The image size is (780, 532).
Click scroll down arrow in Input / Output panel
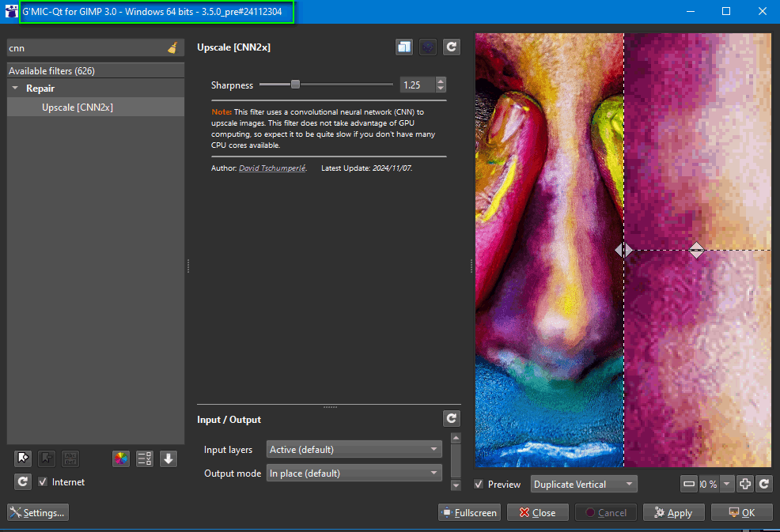coord(456,485)
